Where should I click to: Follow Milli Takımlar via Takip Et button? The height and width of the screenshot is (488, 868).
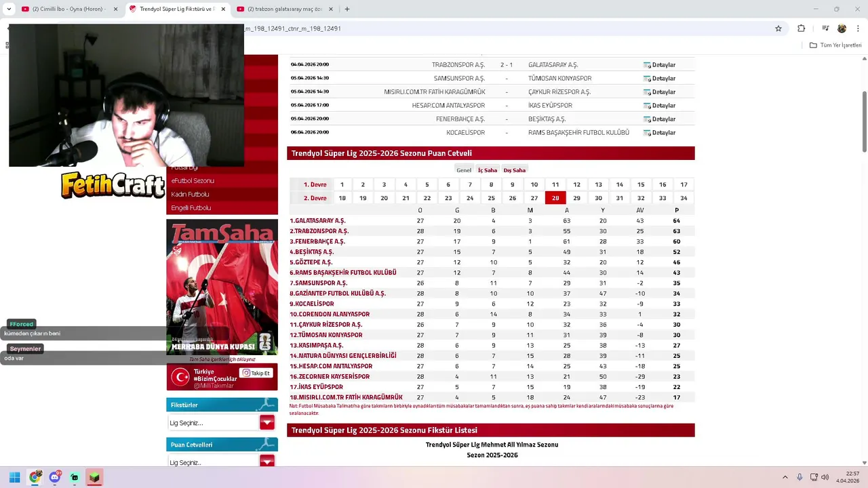256,373
